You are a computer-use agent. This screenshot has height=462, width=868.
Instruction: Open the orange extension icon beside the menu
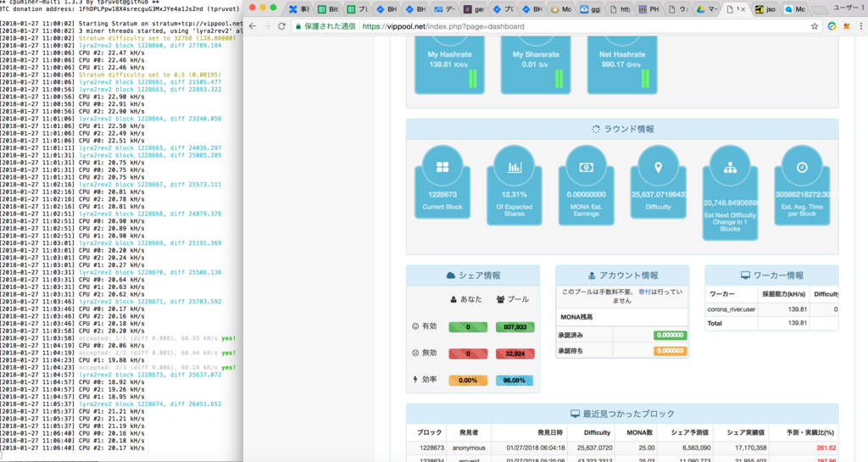pyautogui.click(x=847, y=26)
